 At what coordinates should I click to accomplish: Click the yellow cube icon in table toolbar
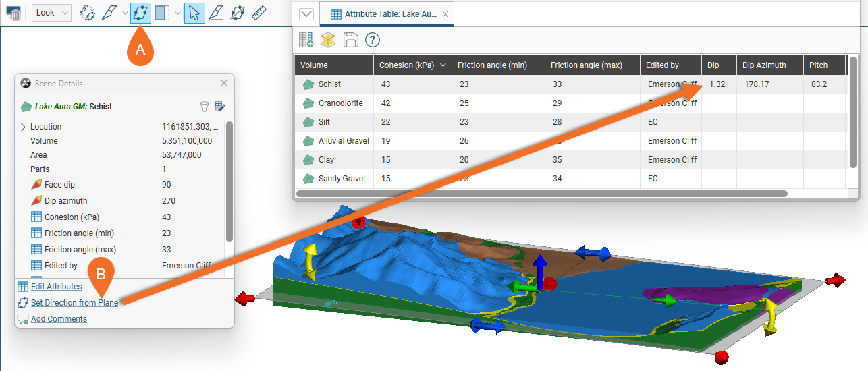(328, 40)
